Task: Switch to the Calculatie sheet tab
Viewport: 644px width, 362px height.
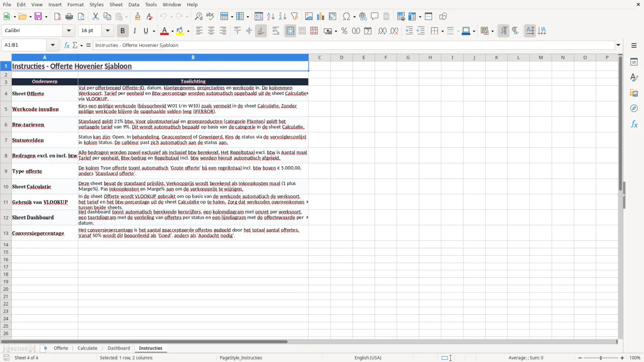Action: (87, 349)
